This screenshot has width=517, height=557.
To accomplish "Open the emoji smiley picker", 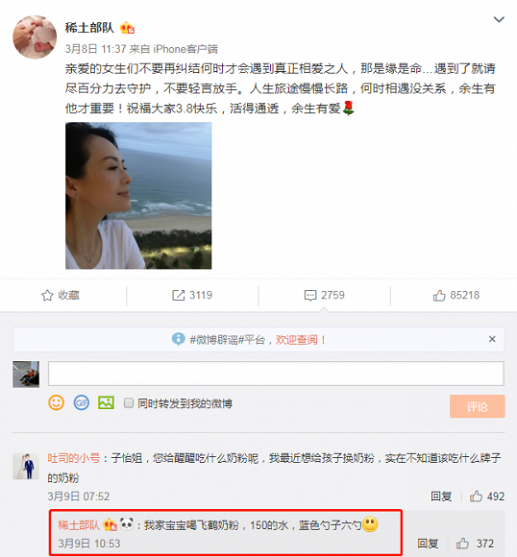I will 56,403.
